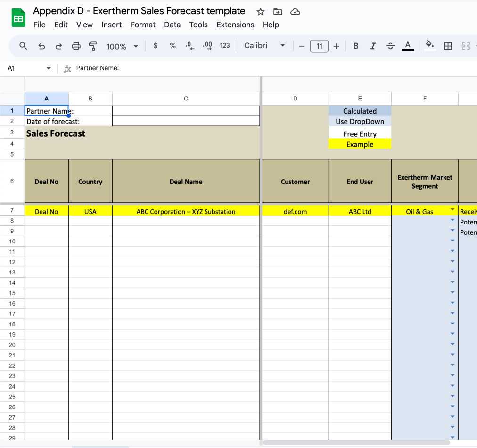This screenshot has width=477, height=448.
Task: Select the yellow 'Example' legend cell
Action: [x=360, y=144]
